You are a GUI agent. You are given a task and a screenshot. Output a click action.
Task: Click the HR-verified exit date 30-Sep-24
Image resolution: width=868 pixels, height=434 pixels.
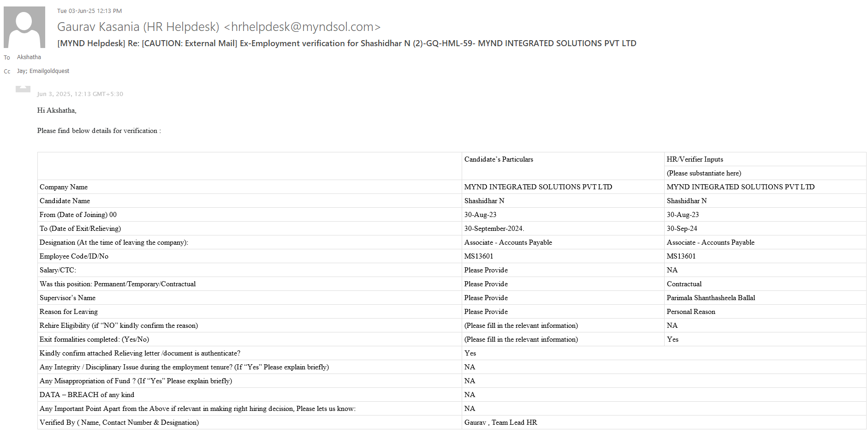pyautogui.click(x=682, y=229)
